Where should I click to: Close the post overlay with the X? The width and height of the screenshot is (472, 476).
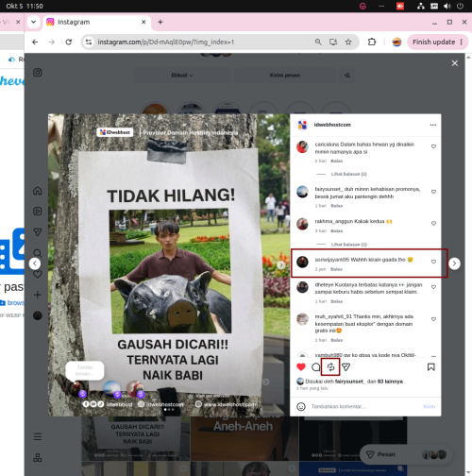(455, 63)
